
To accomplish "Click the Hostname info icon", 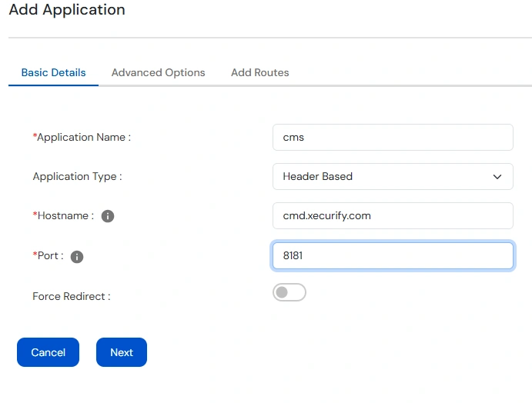I will coord(108,216).
